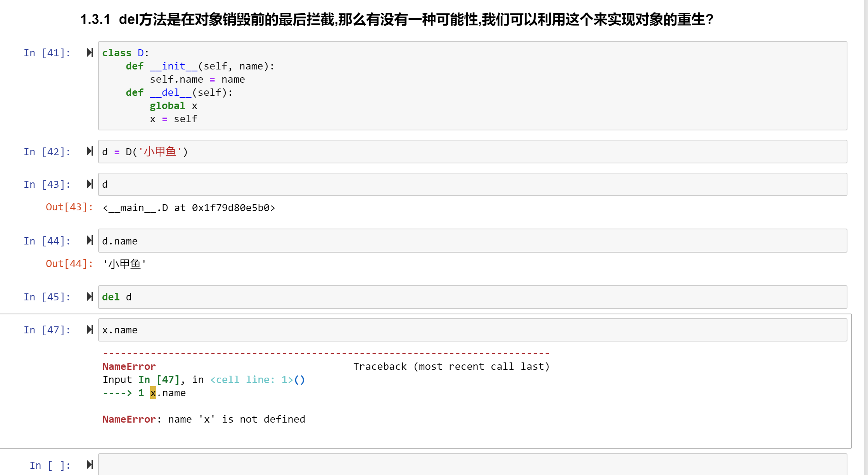Viewport: 868px width, 475px height.
Task: Run cell In [42] with run icon
Action: 90,151
